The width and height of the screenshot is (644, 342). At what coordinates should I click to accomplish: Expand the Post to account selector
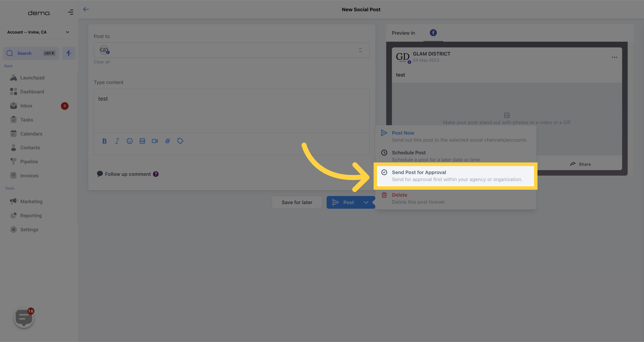231,50
